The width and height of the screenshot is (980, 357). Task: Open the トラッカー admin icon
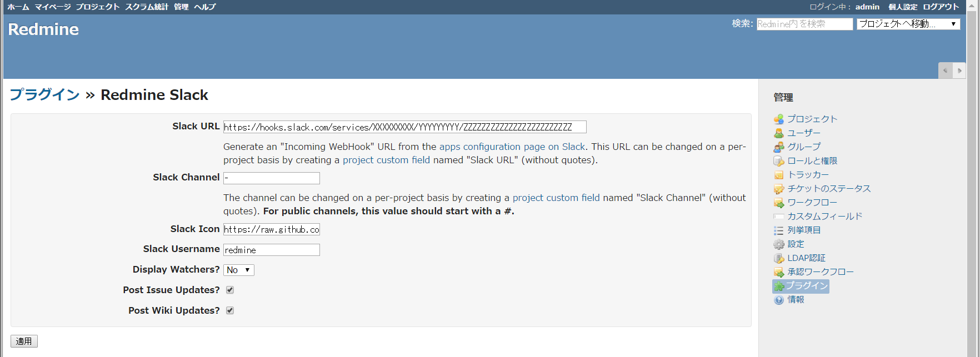point(779,174)
